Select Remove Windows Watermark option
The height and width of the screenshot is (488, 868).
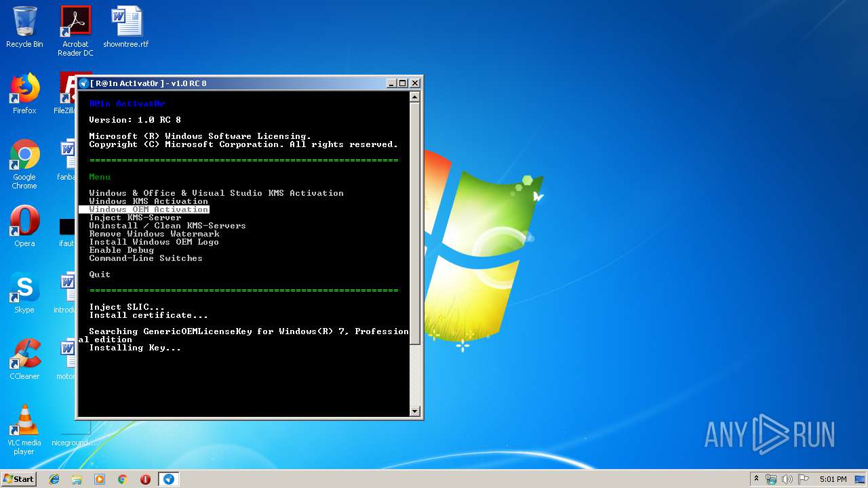(154, 234)
